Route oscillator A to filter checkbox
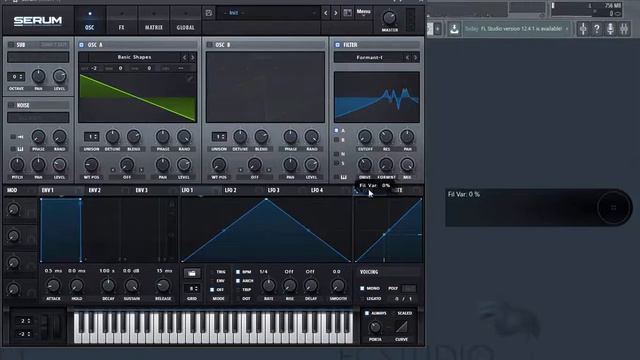The height and width of the screenshot is (360, 640). point(336,130)
